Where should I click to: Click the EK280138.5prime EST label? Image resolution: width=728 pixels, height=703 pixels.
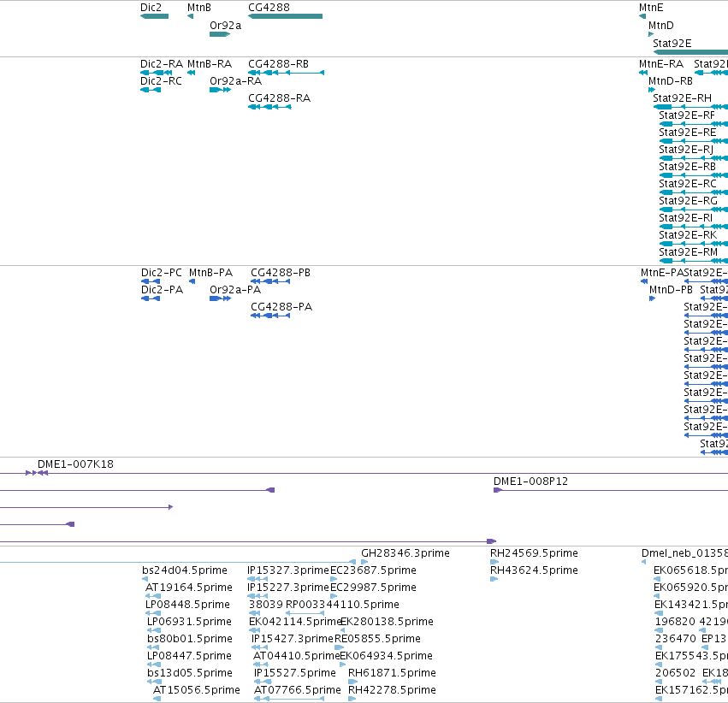[388, 622]
